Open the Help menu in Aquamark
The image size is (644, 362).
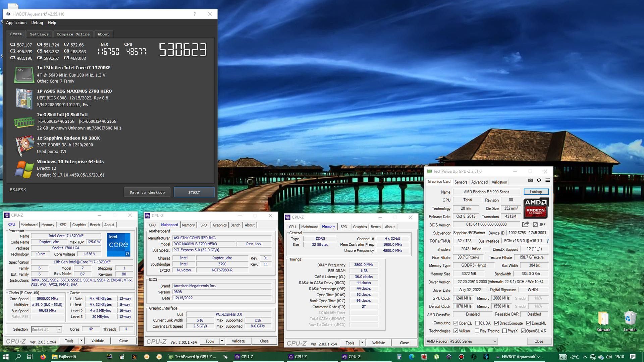point(52,22)
